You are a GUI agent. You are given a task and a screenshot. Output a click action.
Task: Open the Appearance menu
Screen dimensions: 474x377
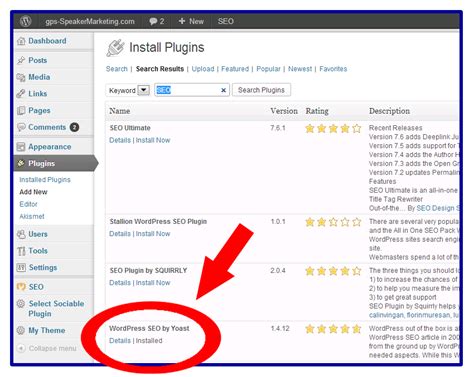50,147
